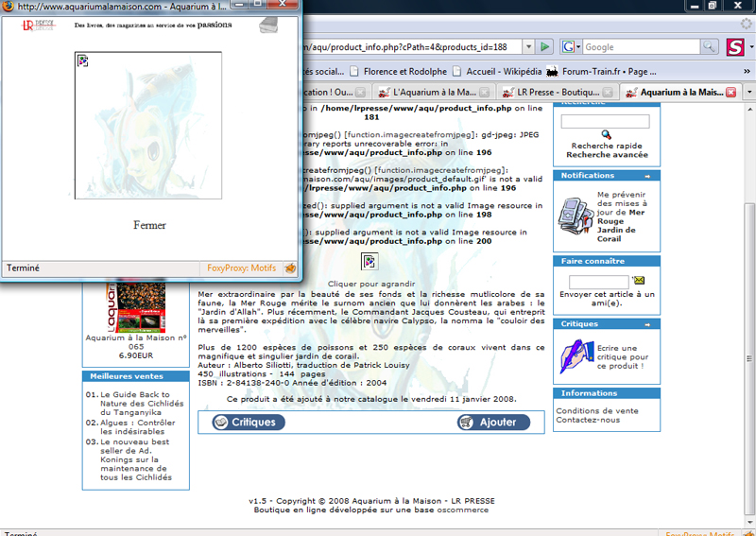This screenshot has height=536, width=756.
Task: Click the Aquarium à la Maison n° 065 cover
Action: (136, 307)
